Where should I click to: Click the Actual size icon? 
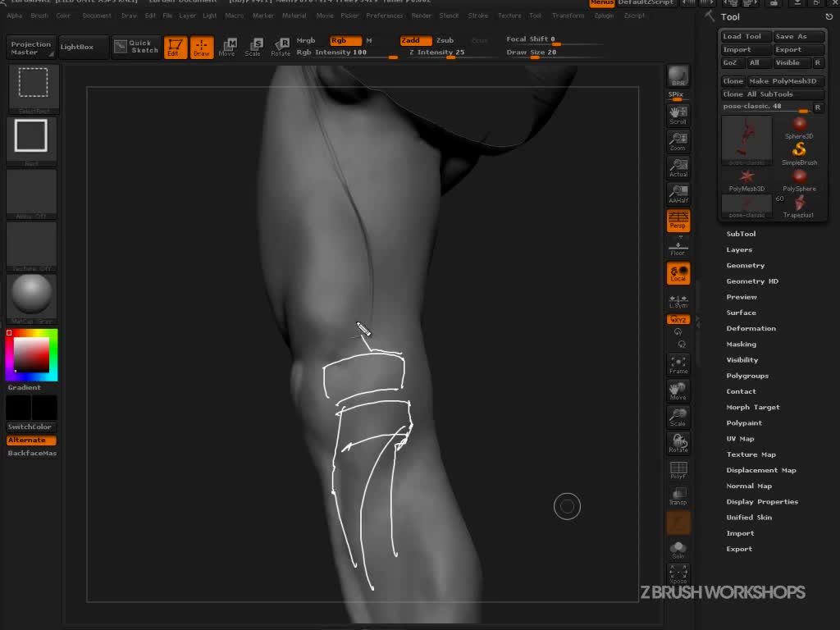pos(678,168)
